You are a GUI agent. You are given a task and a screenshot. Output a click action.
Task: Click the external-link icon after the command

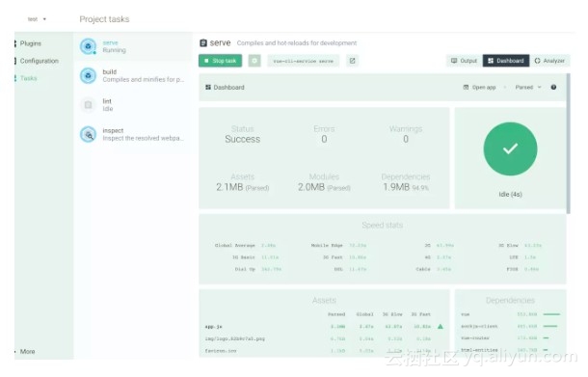(x=352, y=61)
